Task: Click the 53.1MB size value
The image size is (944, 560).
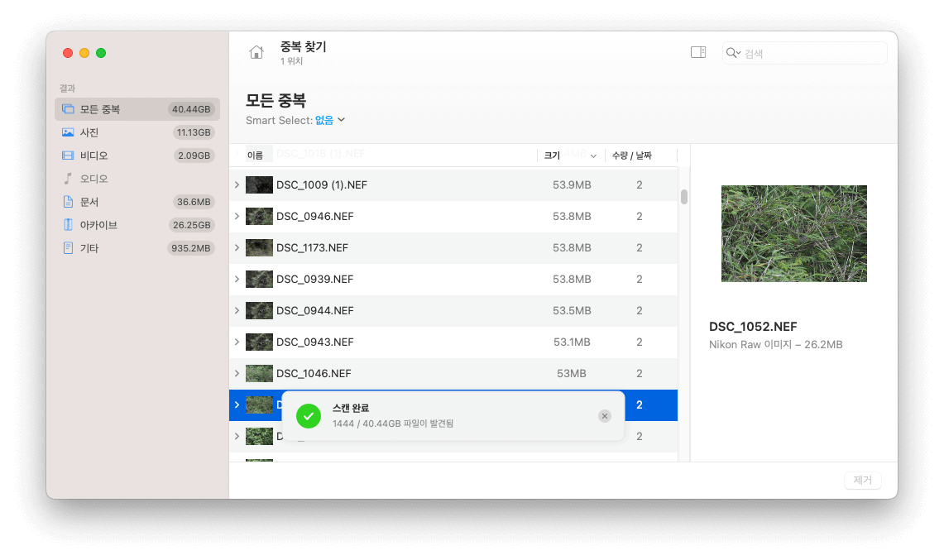Action: (x=572, y=342)
